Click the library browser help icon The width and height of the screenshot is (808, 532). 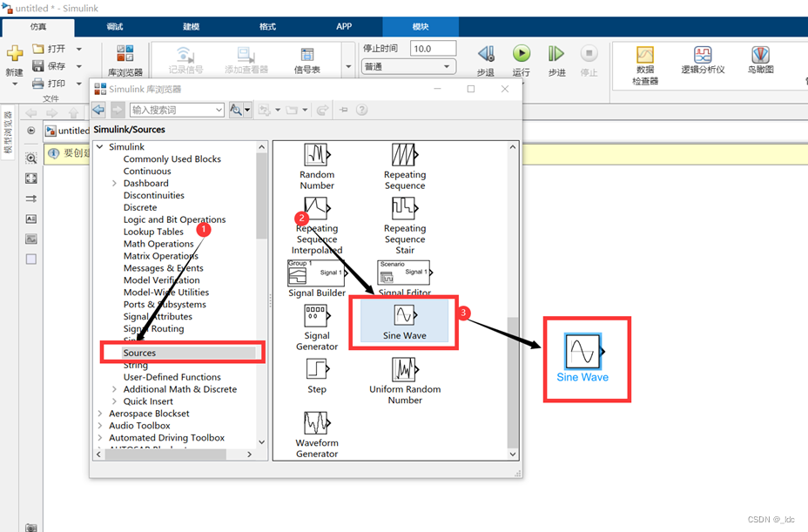(361, 110)
